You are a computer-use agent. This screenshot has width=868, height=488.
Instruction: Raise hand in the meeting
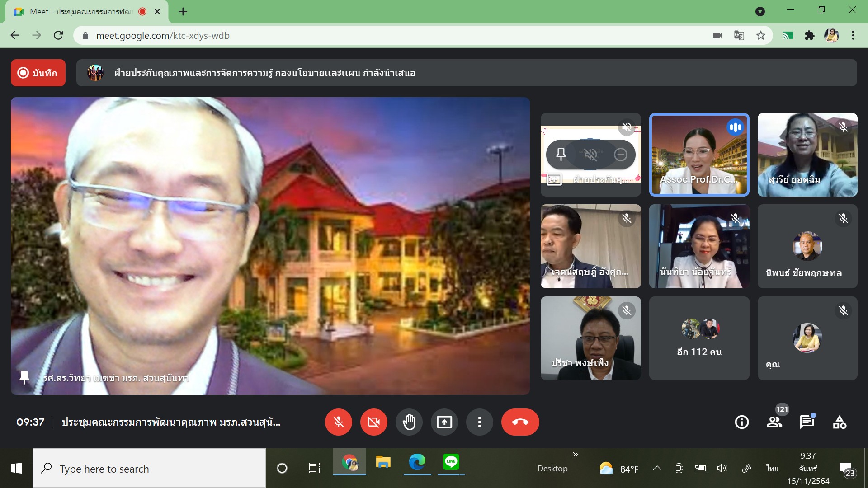409,422
